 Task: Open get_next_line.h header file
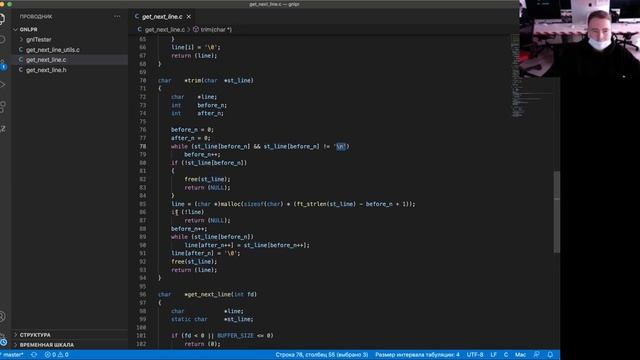point(46,70)
